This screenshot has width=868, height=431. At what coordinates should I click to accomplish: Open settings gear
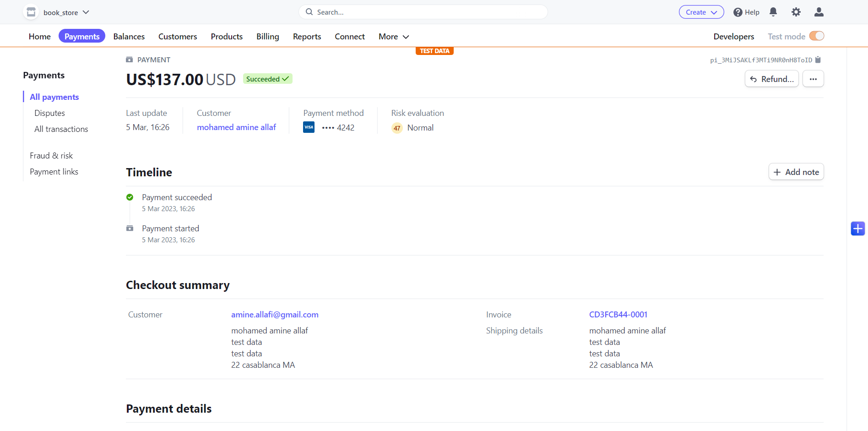[796, 12]
